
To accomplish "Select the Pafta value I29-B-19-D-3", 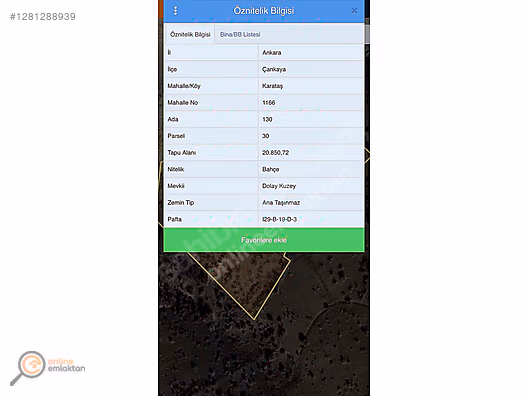I will click(x=311, y=219).
